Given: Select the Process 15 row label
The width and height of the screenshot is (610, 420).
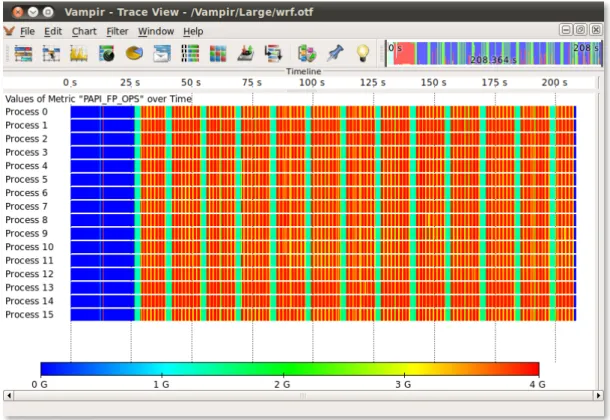Looking at the screenshot, I should point(29,314).
